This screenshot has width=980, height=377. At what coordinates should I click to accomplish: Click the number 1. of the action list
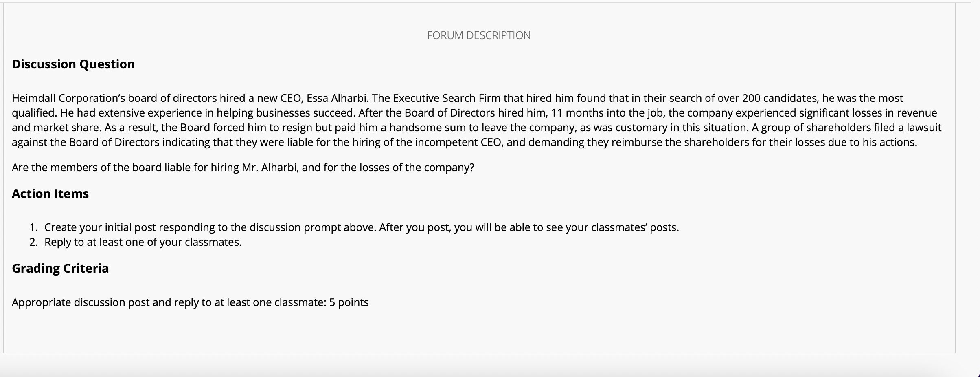[x=33, y=227]
